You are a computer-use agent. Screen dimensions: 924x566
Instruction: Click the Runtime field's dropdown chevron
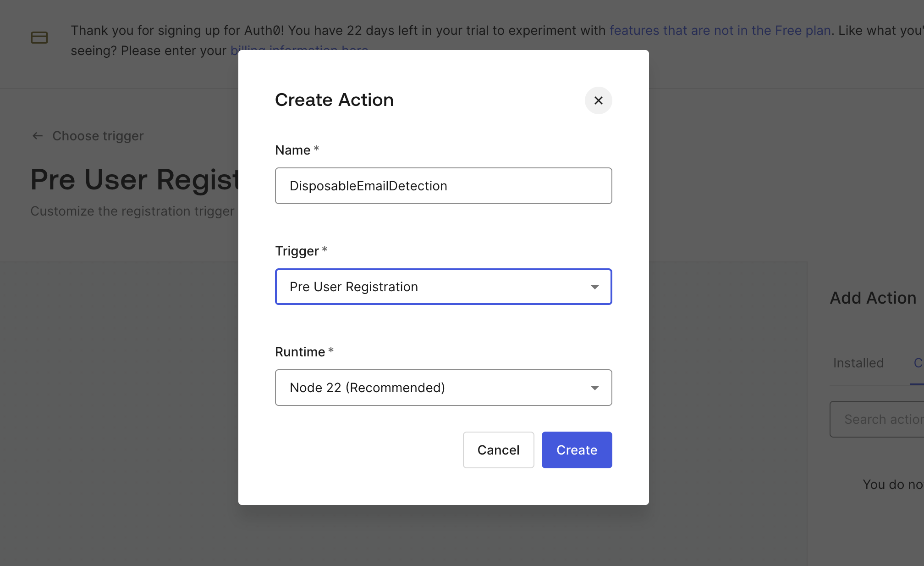[595, 388]
